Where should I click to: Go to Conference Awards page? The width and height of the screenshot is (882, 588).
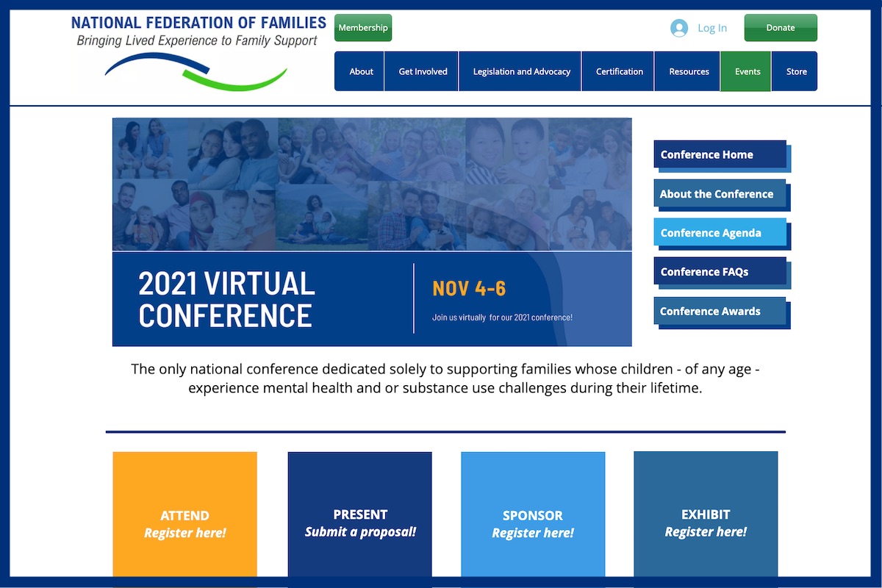[x=720, y=311]
